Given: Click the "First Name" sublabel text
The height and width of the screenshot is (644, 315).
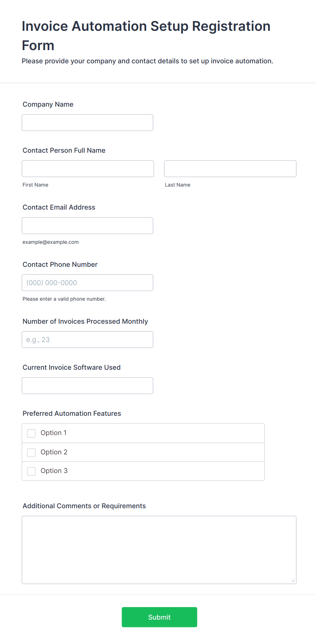Looking at the screenshot, I should [35, 185].
